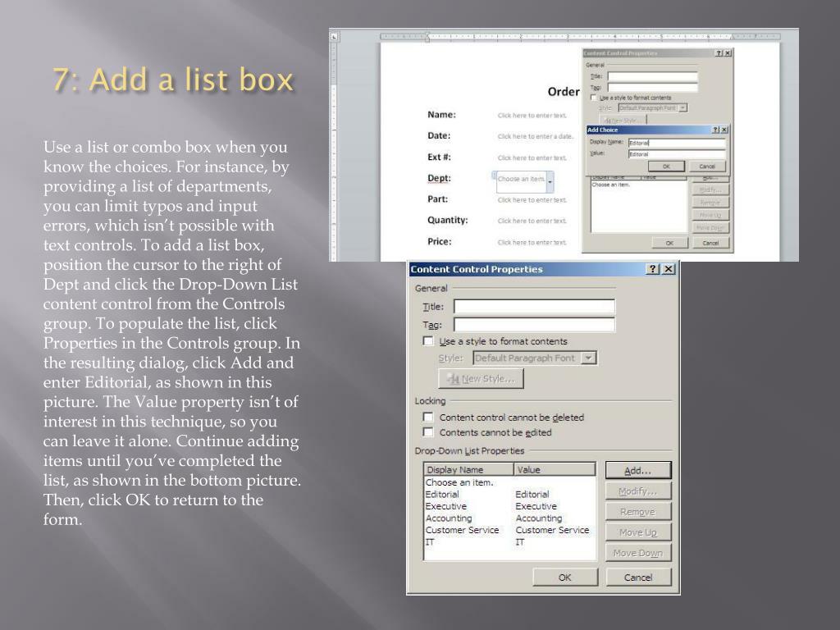Click Price's 'Click here to enter text' field
840x630 pixels.
coord(532,242)
